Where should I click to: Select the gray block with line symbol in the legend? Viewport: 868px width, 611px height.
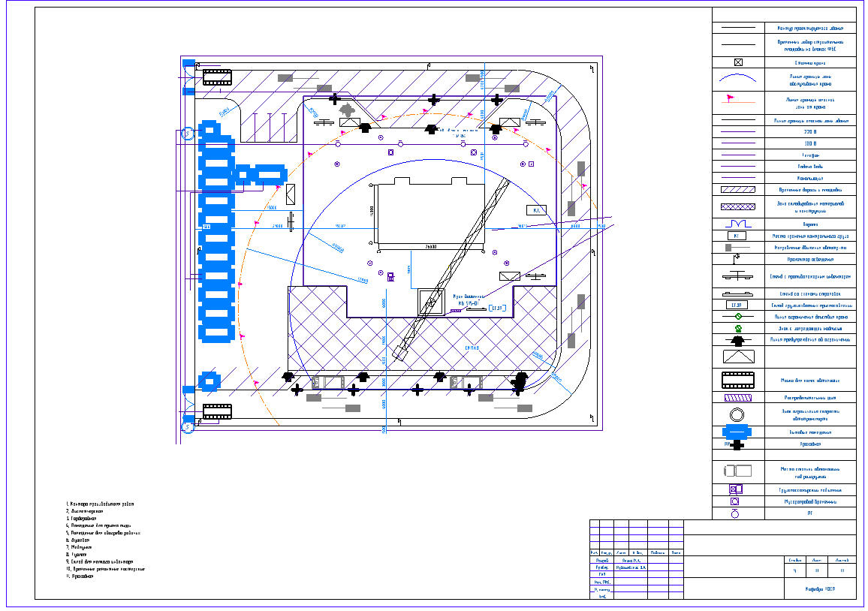(737, 248)
